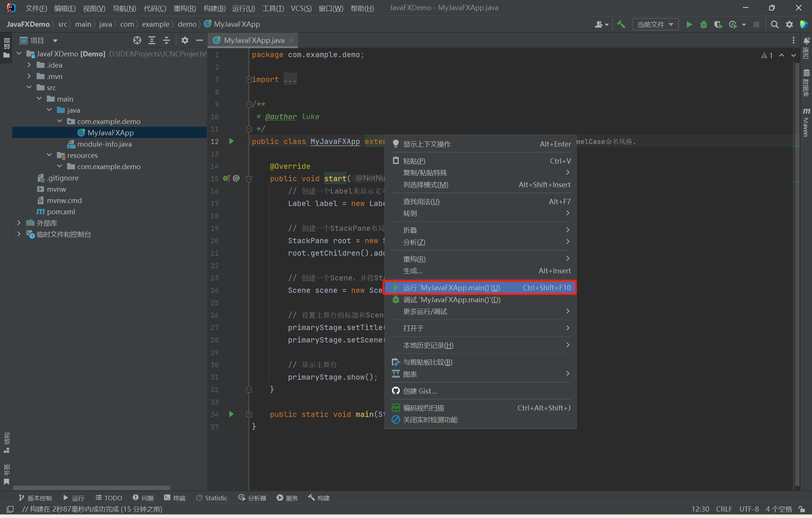Viewport: 812px width, 518px height.
Task: Toggle the read-only lock icon in status bar
Action: click(x=802, y=509)
